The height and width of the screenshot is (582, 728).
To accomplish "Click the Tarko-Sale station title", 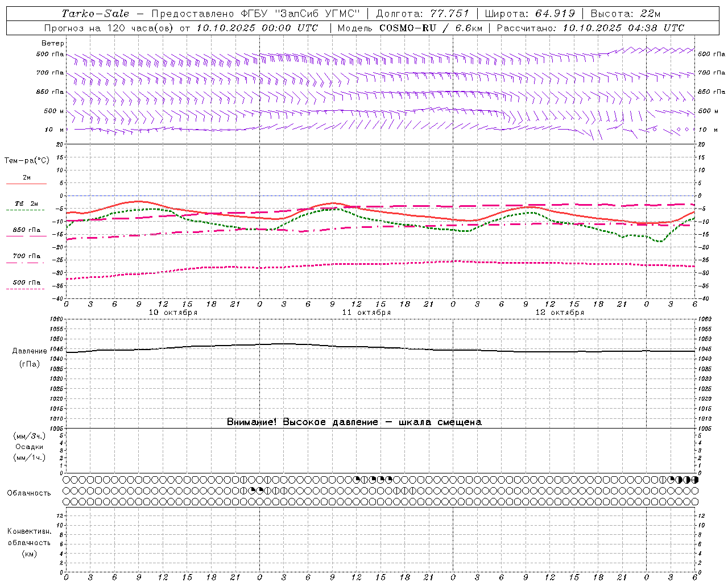I will point(96,14).
